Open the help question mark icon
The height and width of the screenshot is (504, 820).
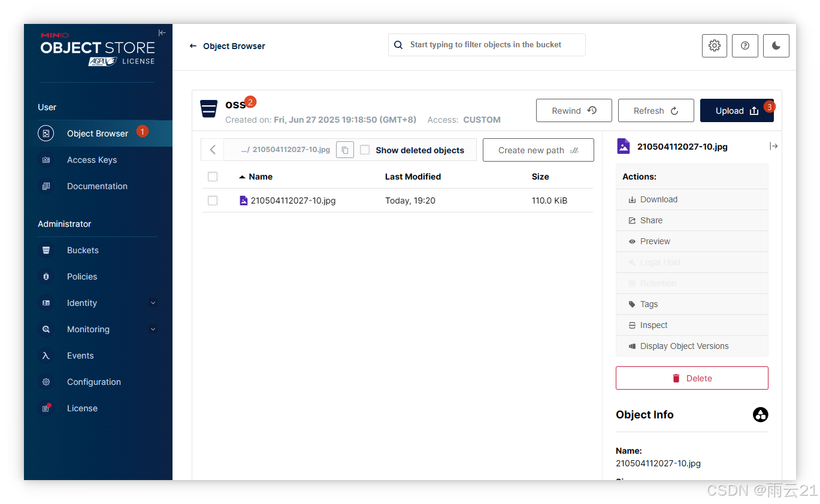pyautogui.click(x=745, y=45)
